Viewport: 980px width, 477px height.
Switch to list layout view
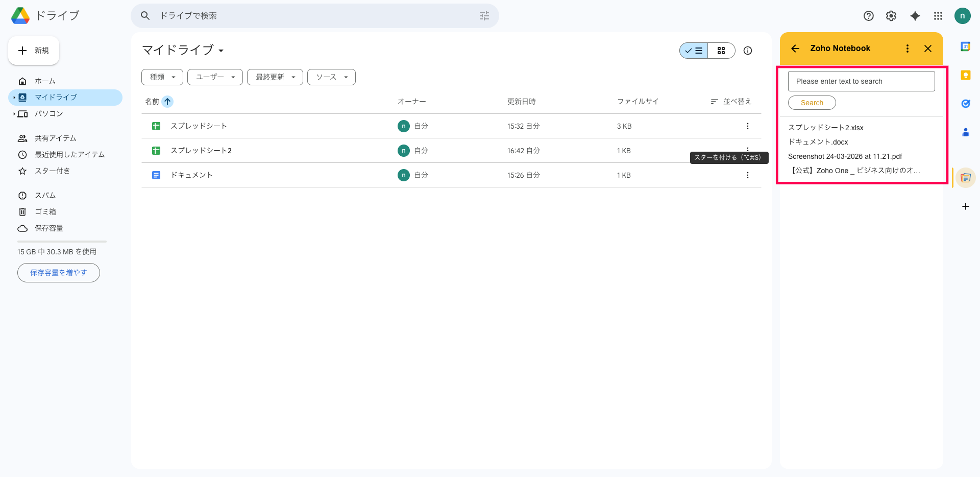[x=694, y=51]
